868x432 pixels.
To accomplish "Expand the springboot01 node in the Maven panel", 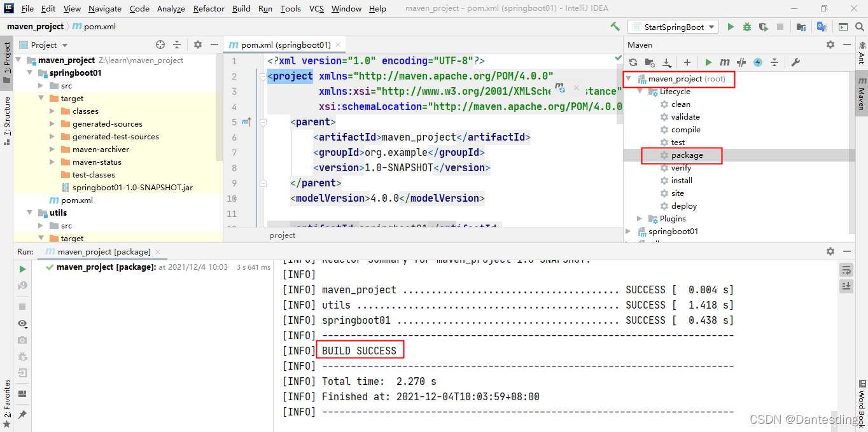I will (629, 232).
